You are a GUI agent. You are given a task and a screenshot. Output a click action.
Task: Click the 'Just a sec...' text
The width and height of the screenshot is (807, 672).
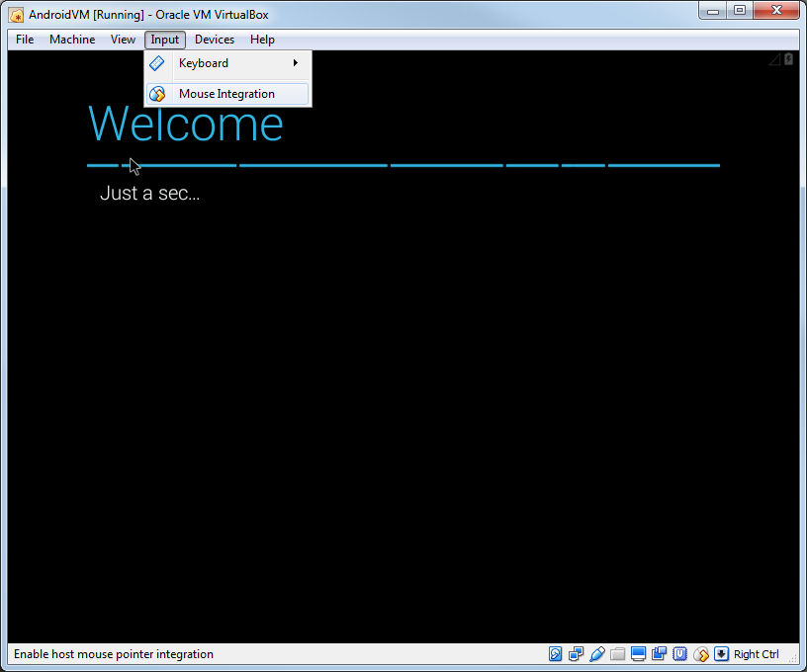point(149,194)
